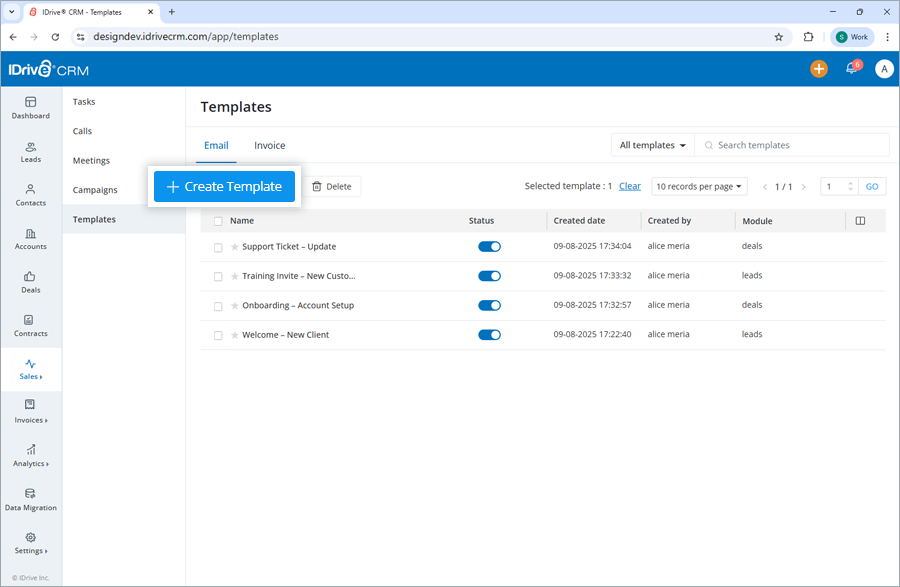Disable status for Welcome – New Client
Screen dimensions: 900x587
(489, 334)
